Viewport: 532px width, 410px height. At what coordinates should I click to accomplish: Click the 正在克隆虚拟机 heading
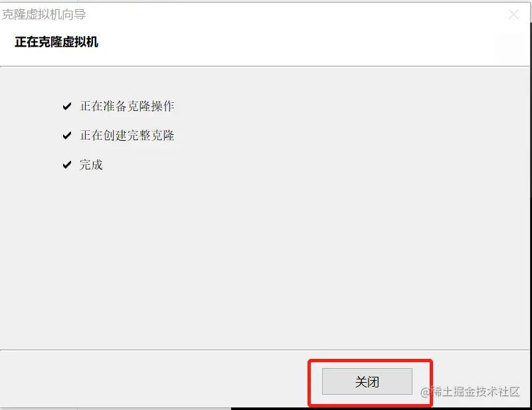56,42
